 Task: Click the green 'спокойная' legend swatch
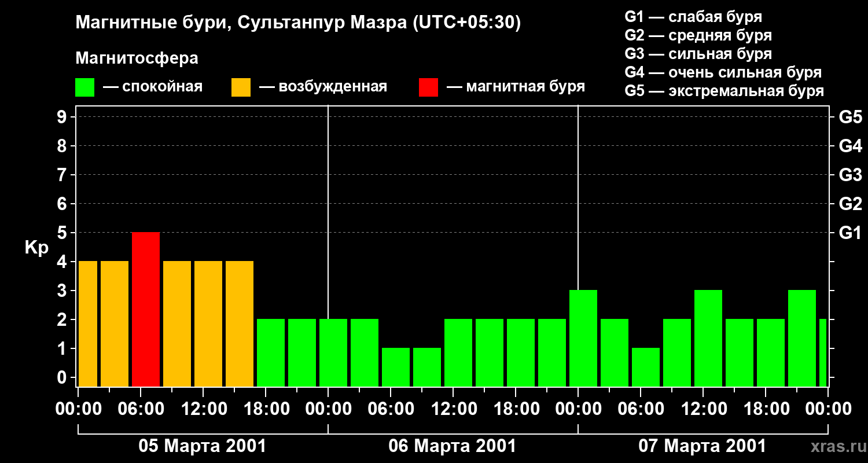[85, 87]
